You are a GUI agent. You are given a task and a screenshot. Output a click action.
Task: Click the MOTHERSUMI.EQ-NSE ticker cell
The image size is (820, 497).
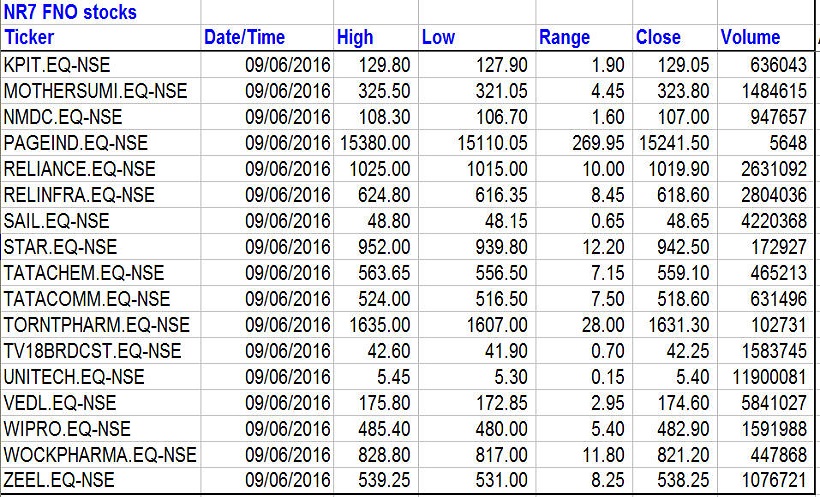coord(95,91)
